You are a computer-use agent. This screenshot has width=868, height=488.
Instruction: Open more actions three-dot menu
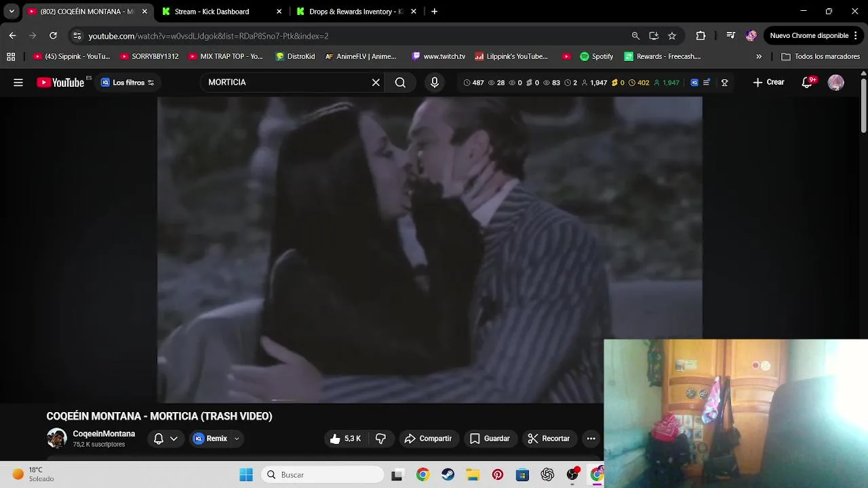coord(591,439)
